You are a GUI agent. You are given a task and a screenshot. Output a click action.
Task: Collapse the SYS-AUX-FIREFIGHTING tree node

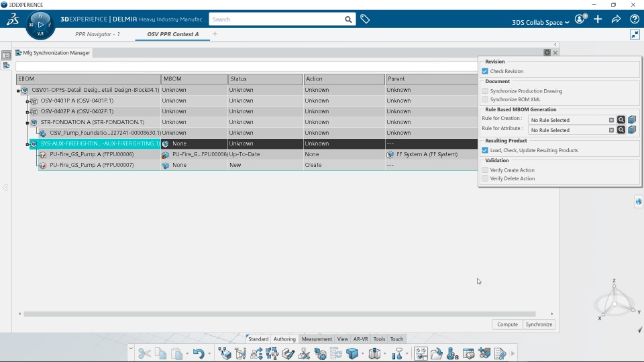pyautogui.click(x=28, y=144)
